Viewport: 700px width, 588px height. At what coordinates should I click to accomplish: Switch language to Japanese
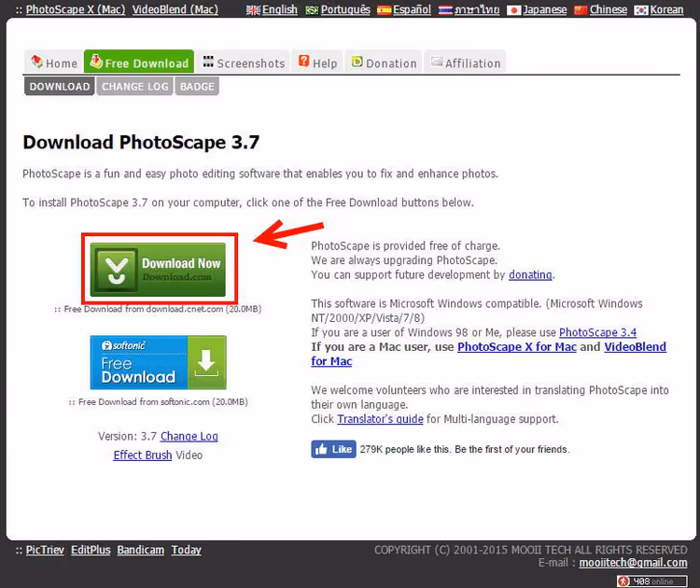(545, 9)
